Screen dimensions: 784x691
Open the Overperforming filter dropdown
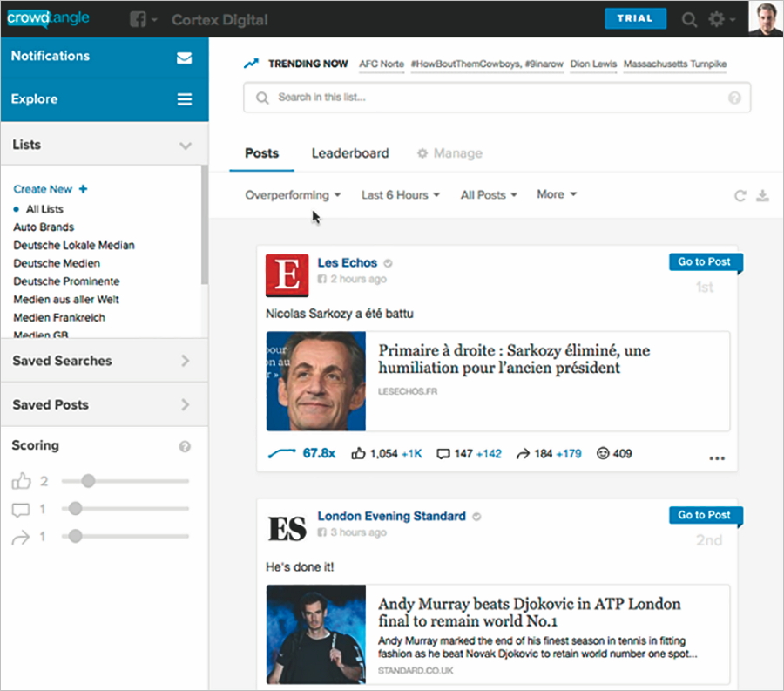click(293, 195)
